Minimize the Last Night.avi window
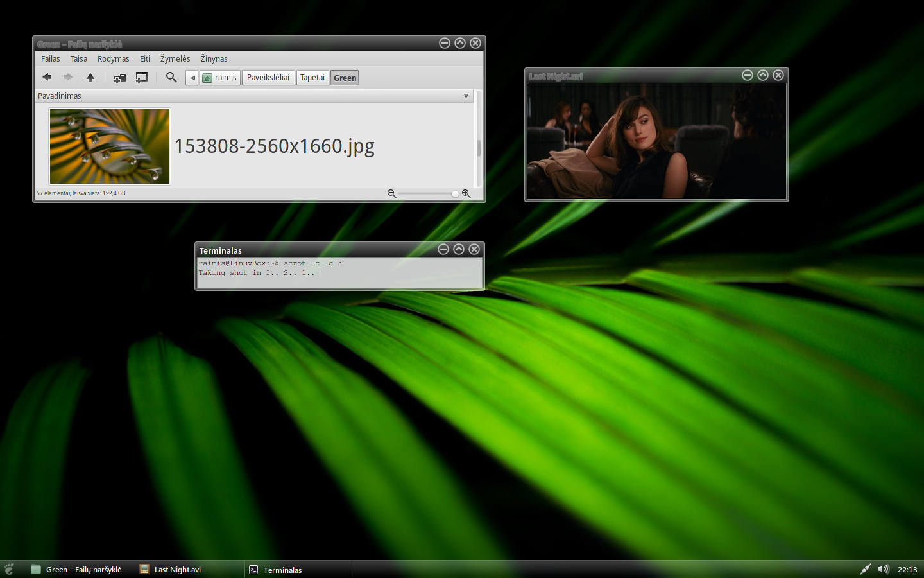Screen dimensions: 924x578 point(748,75)
